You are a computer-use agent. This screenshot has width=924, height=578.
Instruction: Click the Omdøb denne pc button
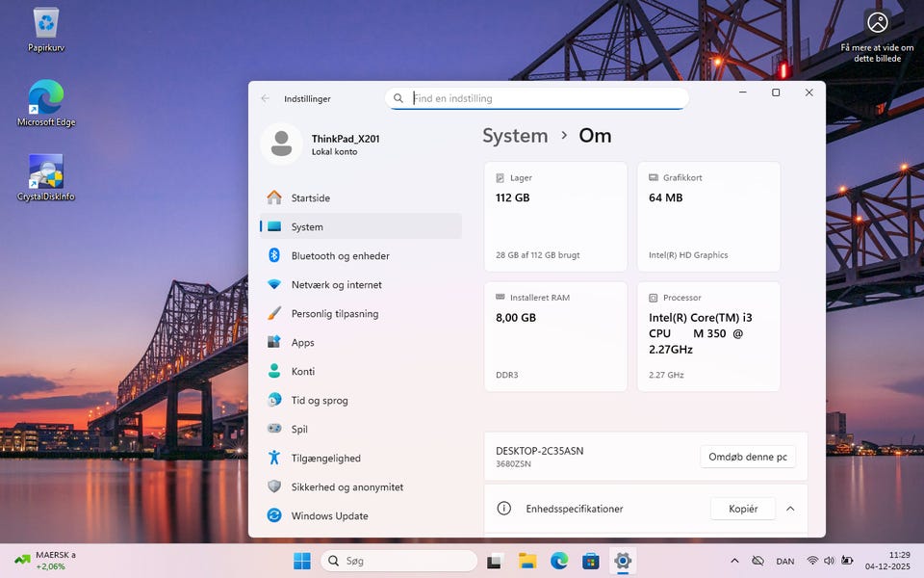point(747,457)
